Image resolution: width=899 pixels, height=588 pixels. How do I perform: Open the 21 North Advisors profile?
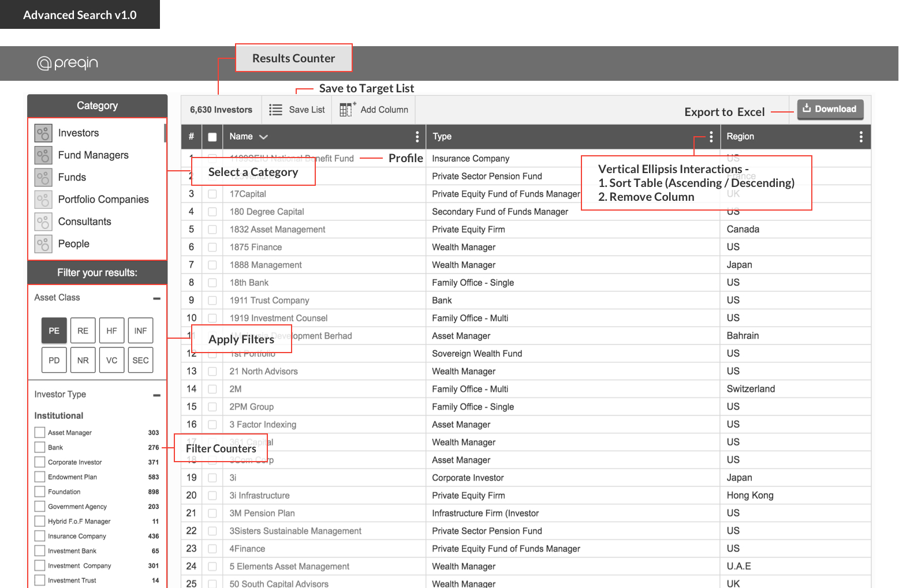coord(263,372)
